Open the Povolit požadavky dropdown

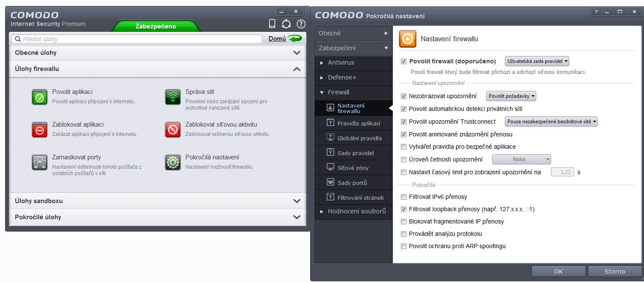click(x=511, y=96)
